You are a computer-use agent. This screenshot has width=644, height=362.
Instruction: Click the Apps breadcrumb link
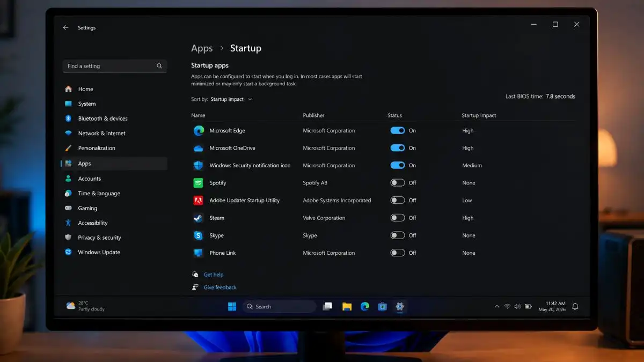point(202,48)
